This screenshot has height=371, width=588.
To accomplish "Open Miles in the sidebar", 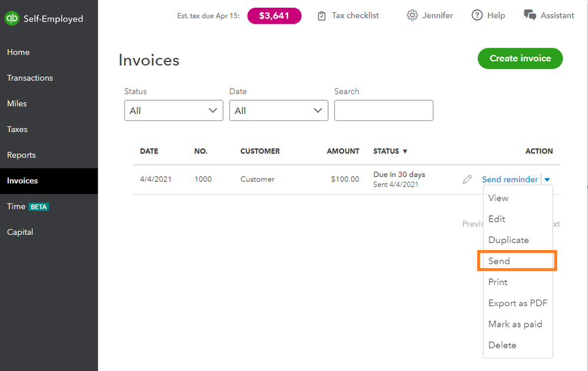I will point(49,104).
